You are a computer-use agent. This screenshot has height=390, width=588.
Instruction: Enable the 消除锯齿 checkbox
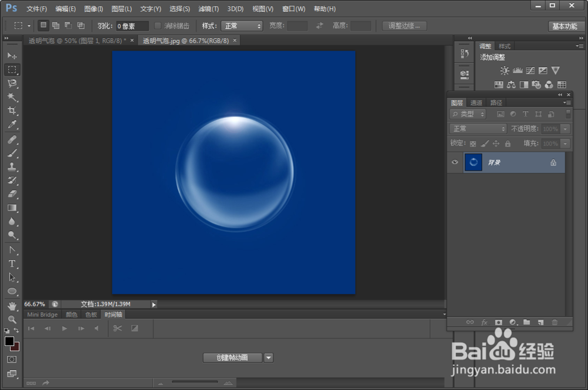click(158, 25)
